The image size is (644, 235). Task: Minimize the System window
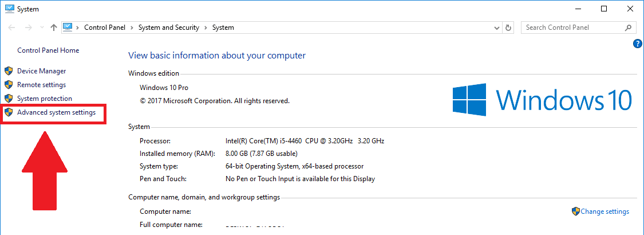(578, 8)
